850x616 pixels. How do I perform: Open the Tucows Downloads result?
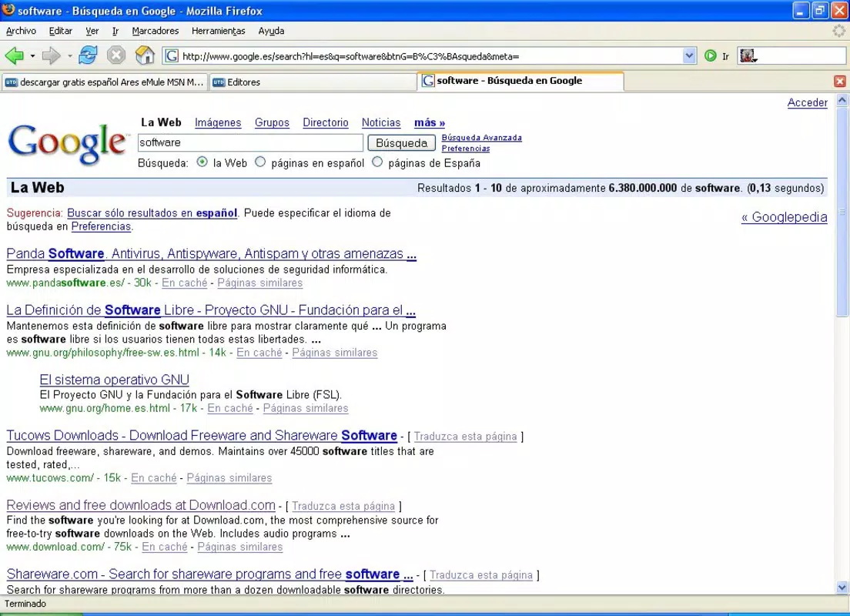coord(202,435)
